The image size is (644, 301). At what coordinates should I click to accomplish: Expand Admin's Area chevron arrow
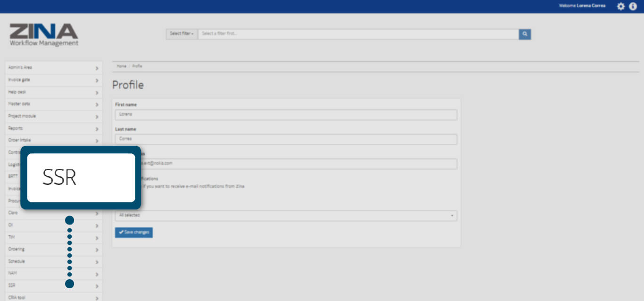pyautogui.click(x=97, y=68)
